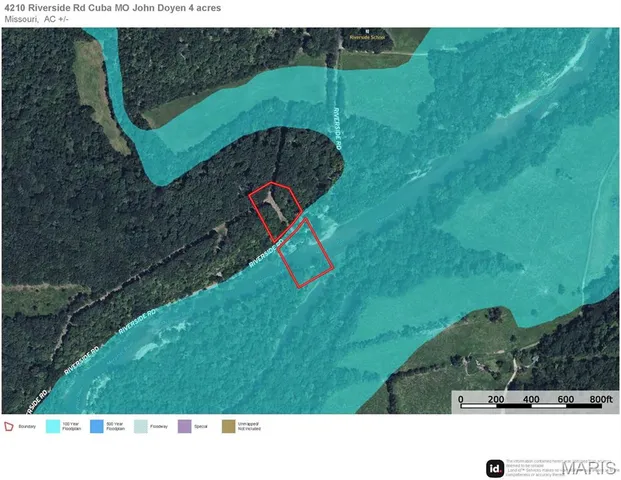The height and width of the screenshot is (480, 621).
Task: Select the brown Unmapped/Not Included swatch
Action: [x=229, y=427]
